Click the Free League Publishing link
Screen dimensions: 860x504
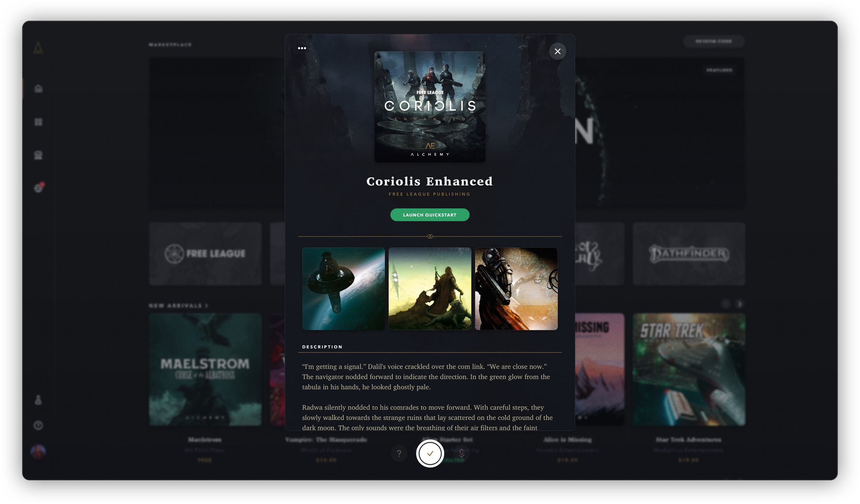point(429,194)
